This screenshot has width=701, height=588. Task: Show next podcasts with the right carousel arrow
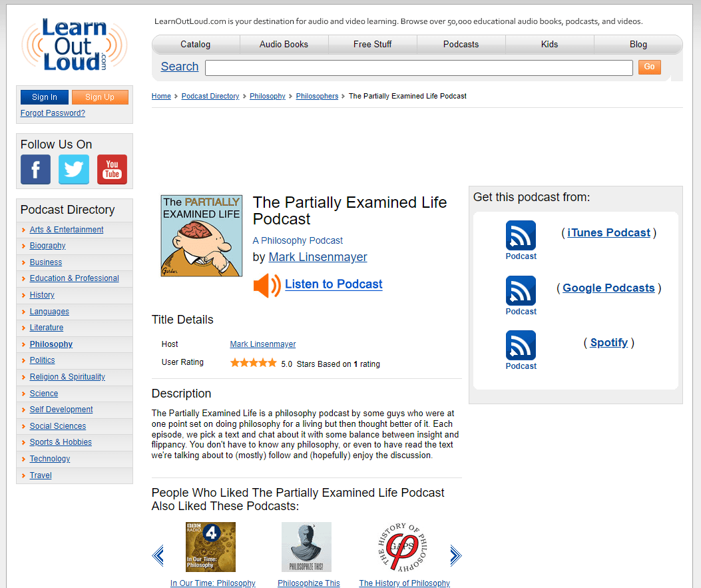tap(455, 556)
